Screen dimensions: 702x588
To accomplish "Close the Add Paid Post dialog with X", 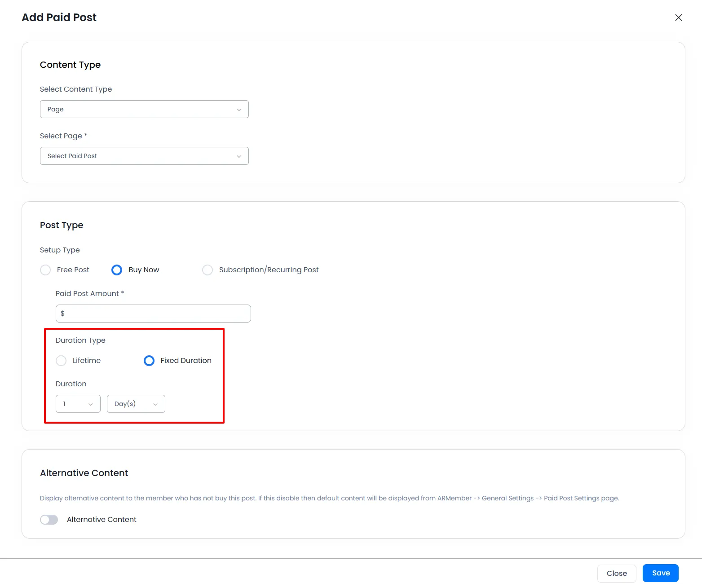I will pyautogui.click(x=678, y=18).
